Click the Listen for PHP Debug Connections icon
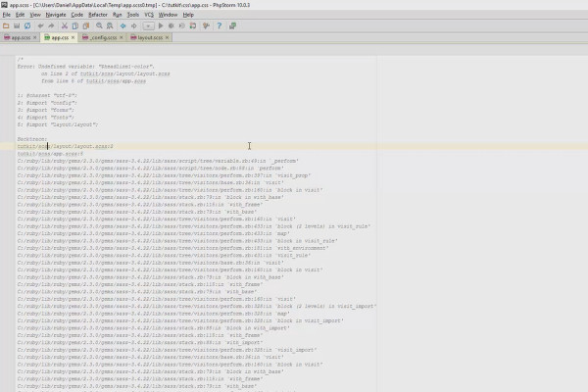 pos(193,25)
